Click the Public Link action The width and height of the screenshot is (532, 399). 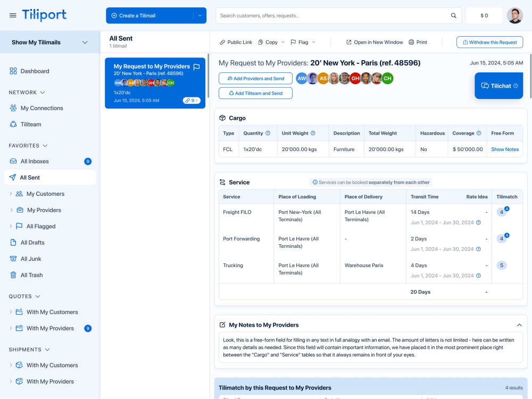pyautogui.click(x=236, y=43)
